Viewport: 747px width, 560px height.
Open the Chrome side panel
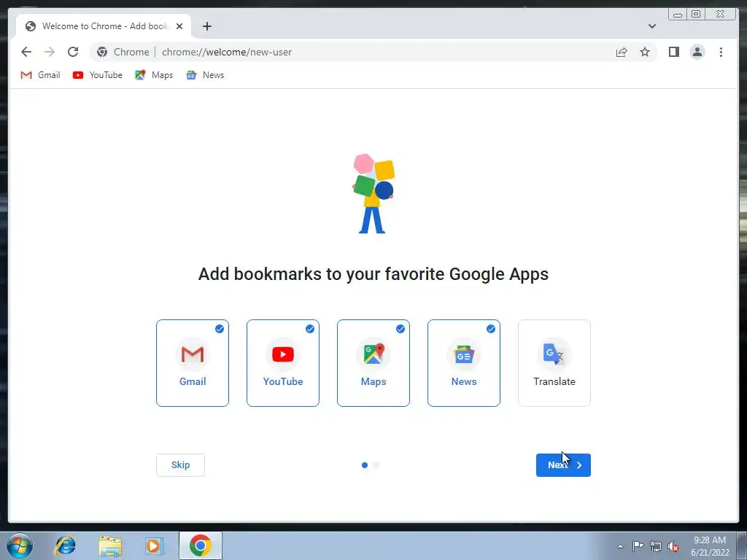(673, 52)
